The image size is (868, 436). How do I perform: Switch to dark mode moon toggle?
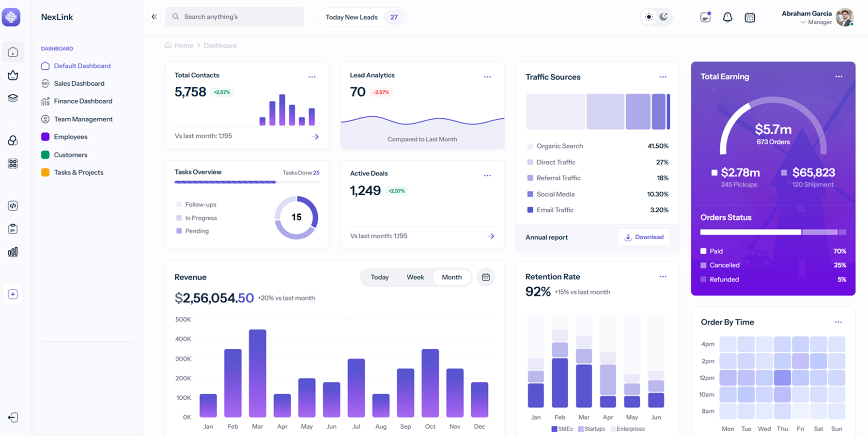point(664,17)
